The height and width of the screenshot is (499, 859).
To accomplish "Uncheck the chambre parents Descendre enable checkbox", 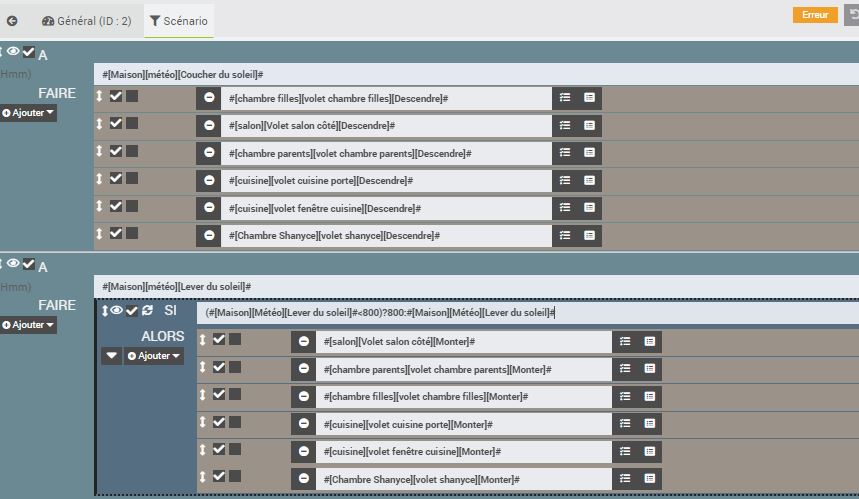I will point(116,151).
